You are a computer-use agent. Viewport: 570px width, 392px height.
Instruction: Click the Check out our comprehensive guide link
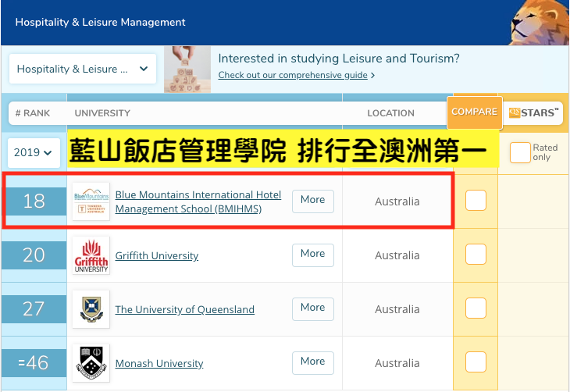click(293, 75)
